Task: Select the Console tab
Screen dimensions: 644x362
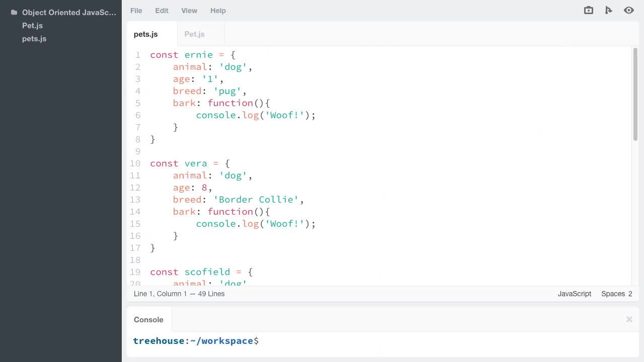Action: [x=148, y=319]
